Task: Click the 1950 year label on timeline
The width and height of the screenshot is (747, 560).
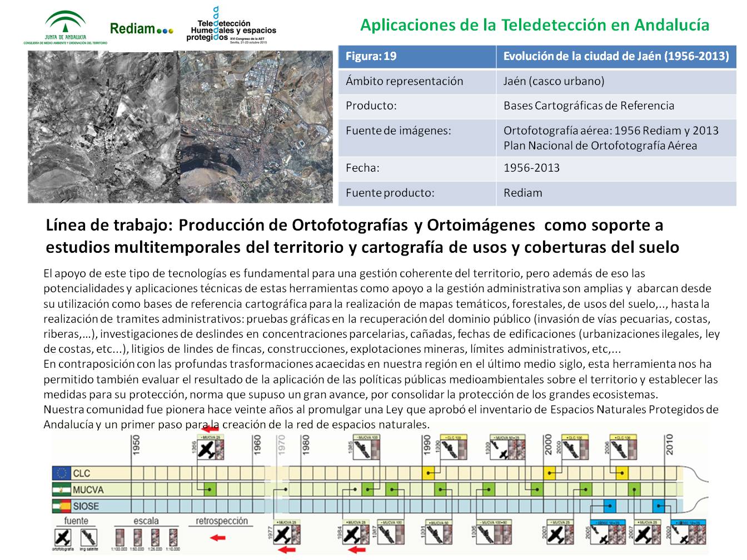Action: [x=136, y=444]
